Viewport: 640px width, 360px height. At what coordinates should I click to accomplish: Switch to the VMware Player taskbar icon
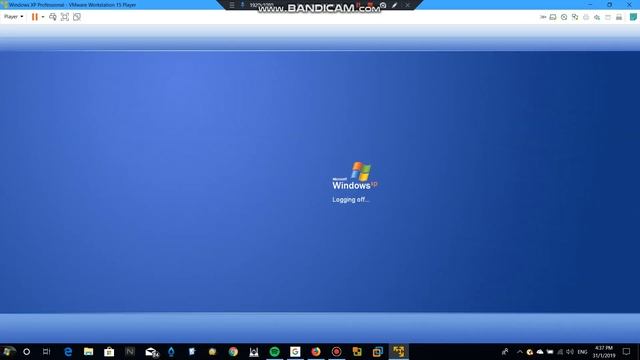398,351
